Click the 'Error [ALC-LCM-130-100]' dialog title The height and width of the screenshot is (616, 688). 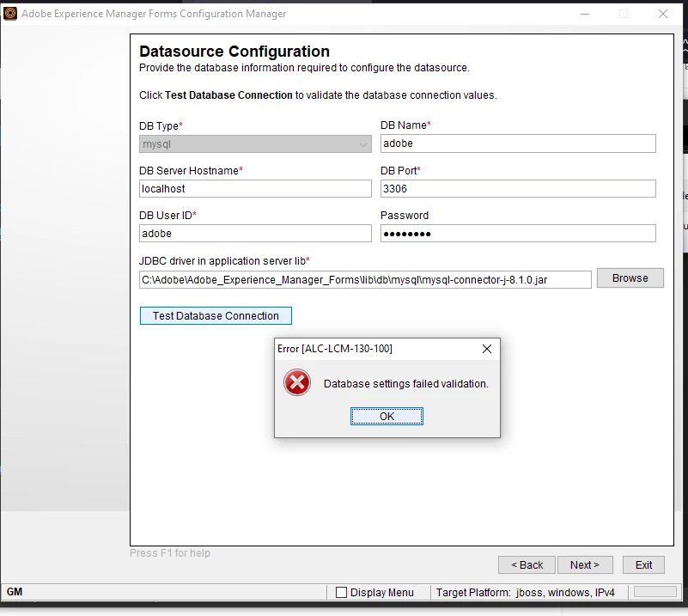335,349
